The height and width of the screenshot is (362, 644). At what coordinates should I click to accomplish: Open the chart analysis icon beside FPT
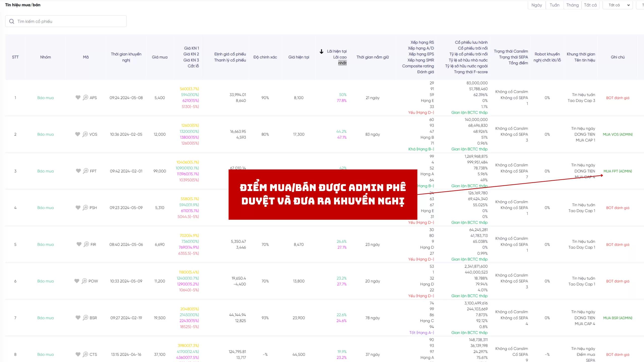tap(86, 171)
